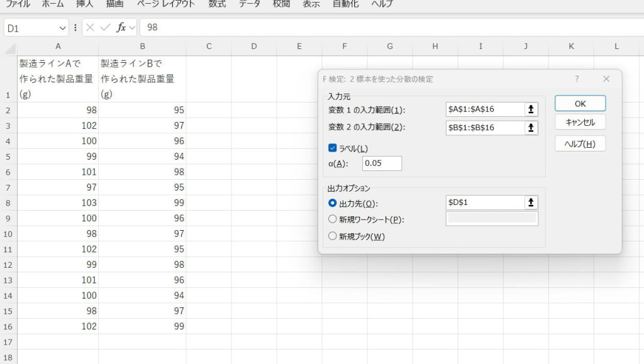The height and width of the screenshot is (364, 644).
Task: Open the 数式 ribbon tab
Action: 217,4
